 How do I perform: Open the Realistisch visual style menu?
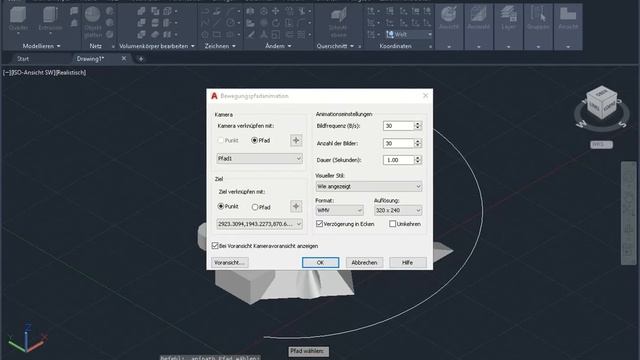coord(71,73)
